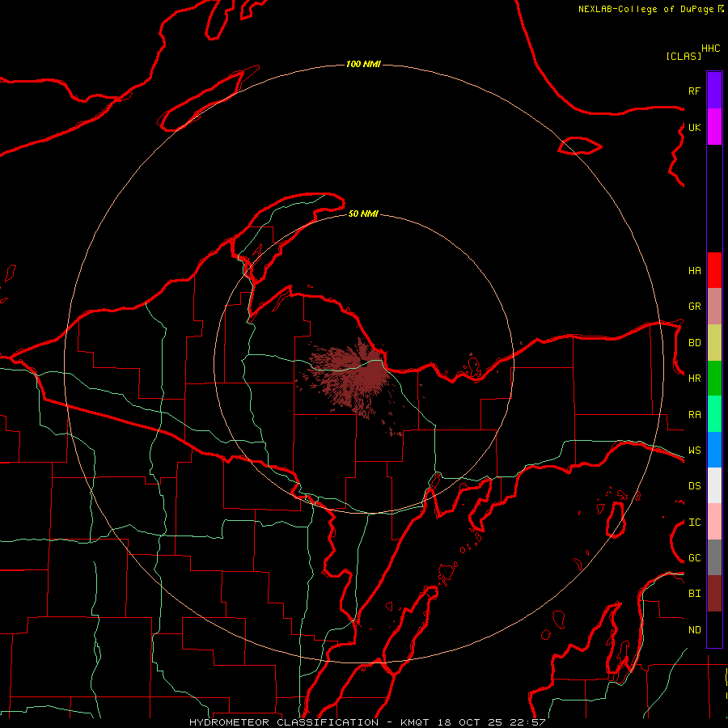
Task: Click the DS legend label
Action: 694,486
